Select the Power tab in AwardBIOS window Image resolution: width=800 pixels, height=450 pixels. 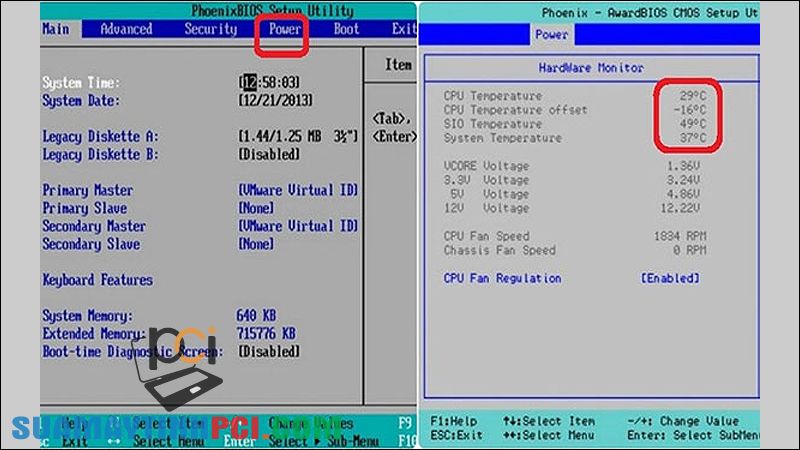552,35
